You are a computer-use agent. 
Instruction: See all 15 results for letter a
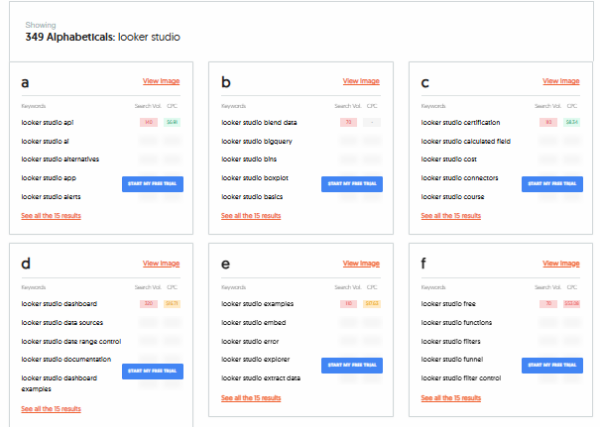[51, 216]
